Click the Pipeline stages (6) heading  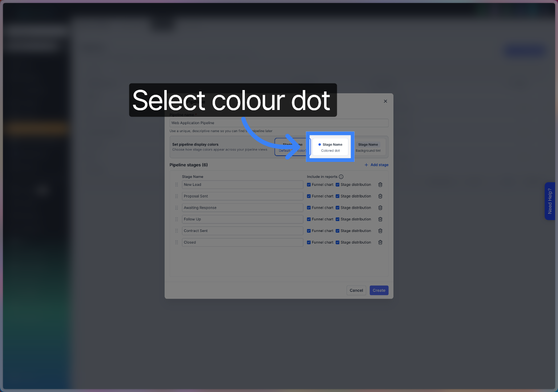[x=189, y=165]
